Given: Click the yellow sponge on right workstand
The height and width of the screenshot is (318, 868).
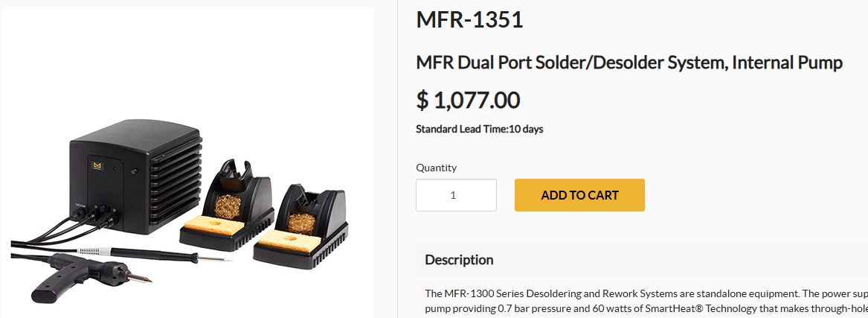Looking at the screenshot, I should click(x=288, y=241).
